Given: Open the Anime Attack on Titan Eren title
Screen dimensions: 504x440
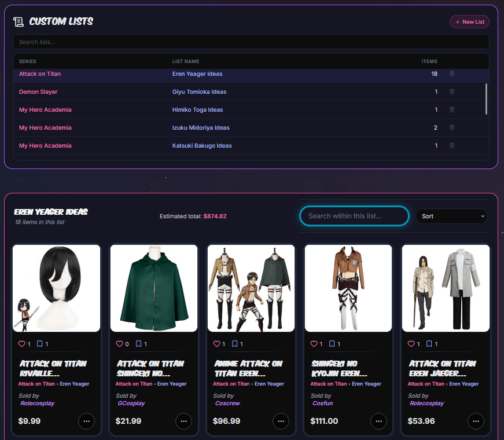Looking at the screenshot, I should tap(248, 368).
